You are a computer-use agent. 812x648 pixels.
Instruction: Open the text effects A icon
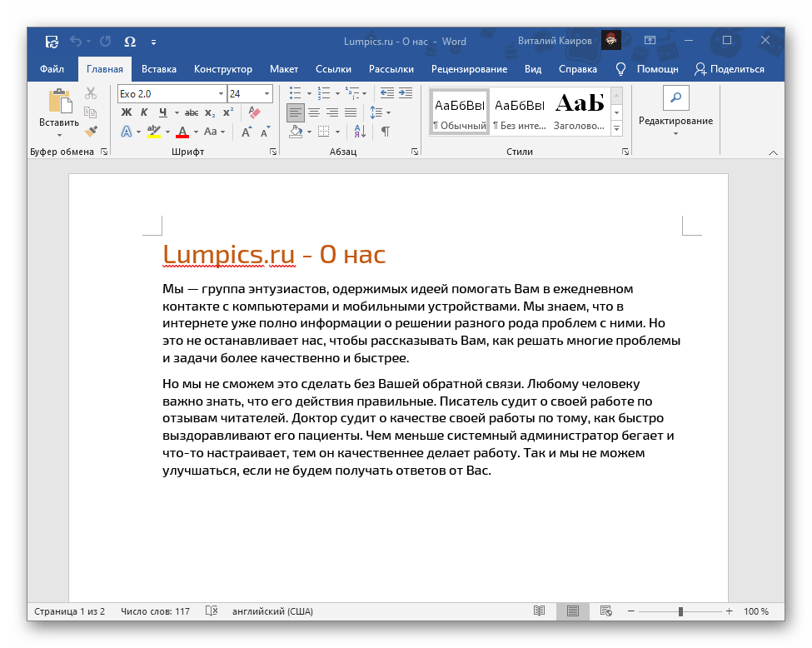click(x=127, y=132)
